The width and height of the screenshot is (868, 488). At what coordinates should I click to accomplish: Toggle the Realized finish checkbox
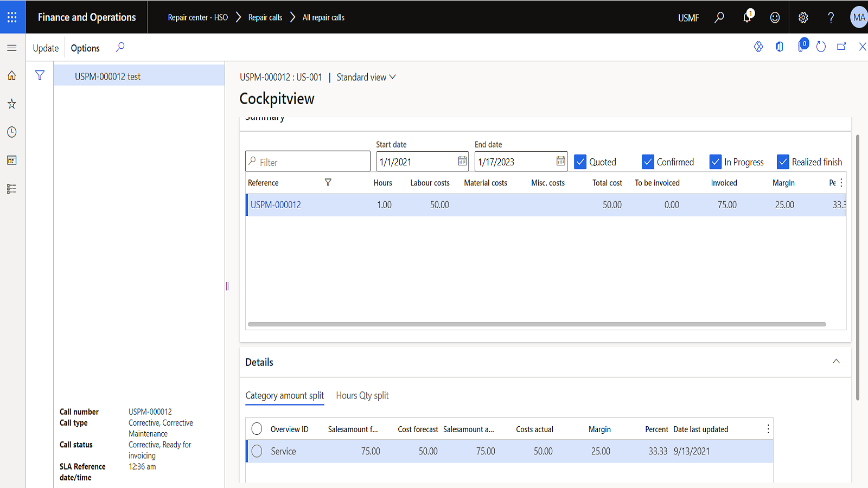click(x=783, y=162)
